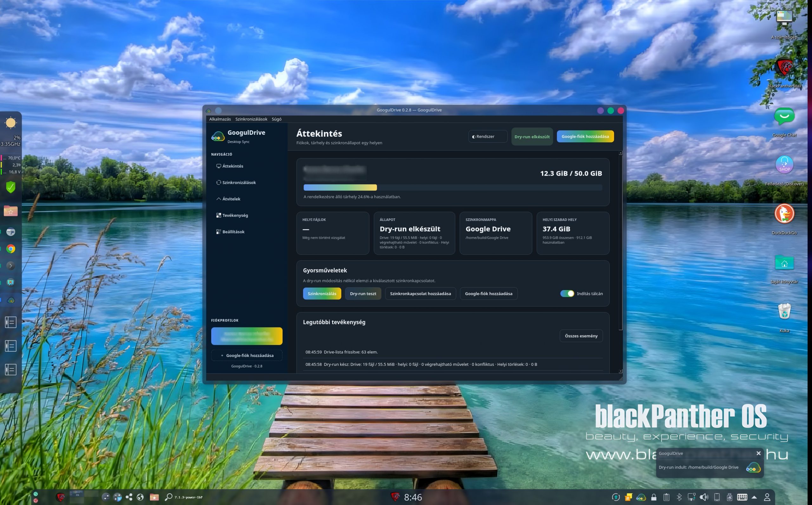812x505 pixels.
Task: Start sync with the Szinkronizálás button
Action: tap(322, 294)
